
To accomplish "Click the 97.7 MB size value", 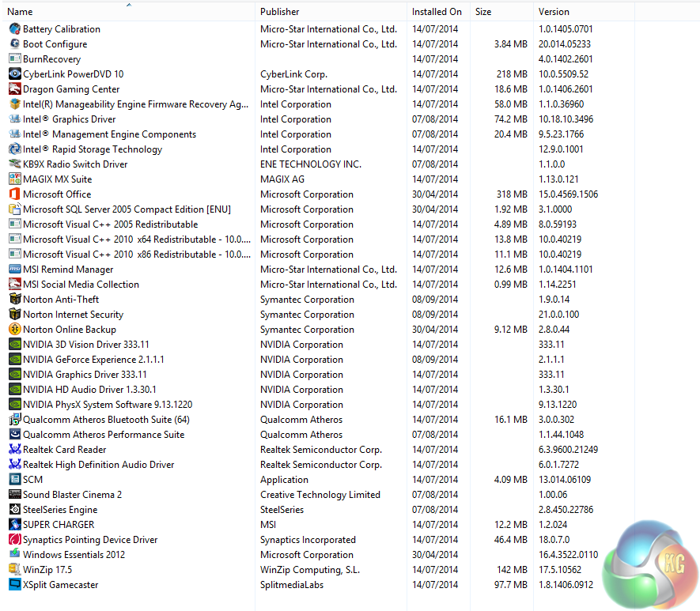I will tap(511, 585).
